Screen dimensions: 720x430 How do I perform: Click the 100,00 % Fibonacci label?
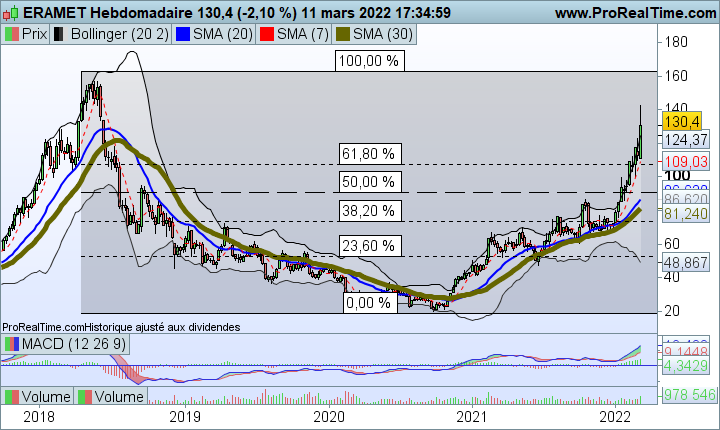point(370,61)
